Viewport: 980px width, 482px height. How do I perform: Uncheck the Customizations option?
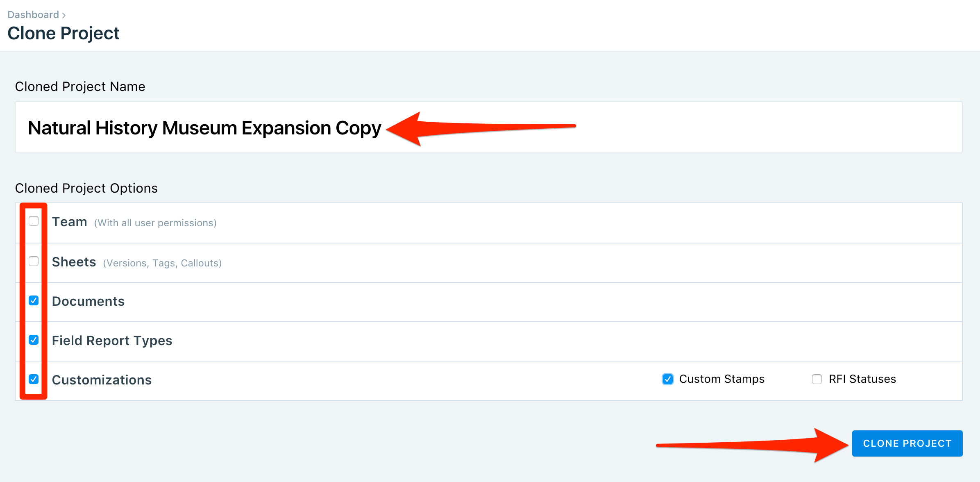pos(33,379)
